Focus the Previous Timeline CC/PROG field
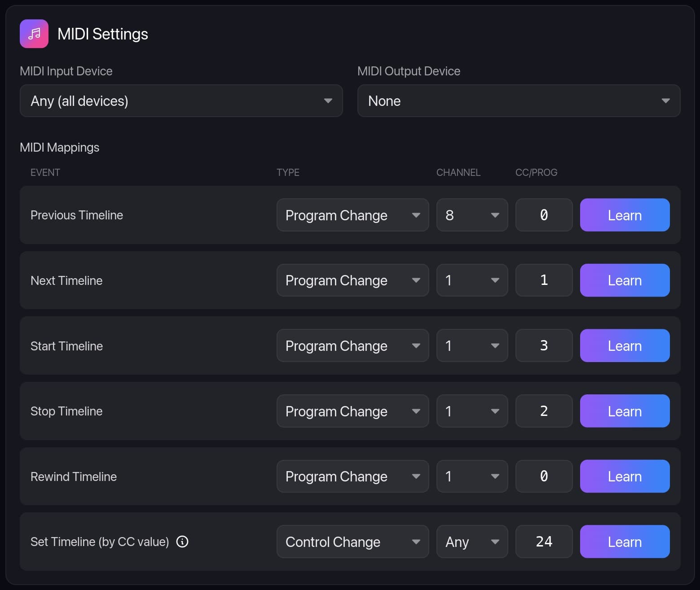Screen dimensions: 700x590 point(544,215)
